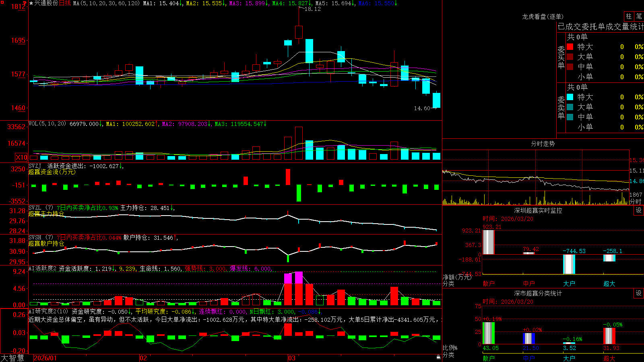Click the 超赢主力持仓 label
Image resolution: width=644 pixels, height=362 pixels.
46,214
